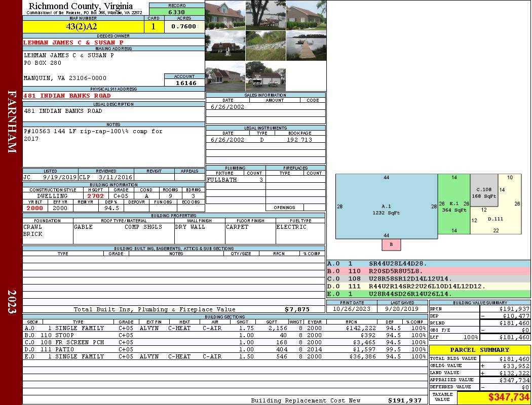Image resolution: width=532 pixels, height=405 pixels.
Task: Open the garage with parked boats photo
Action: (x=265, y=76)
